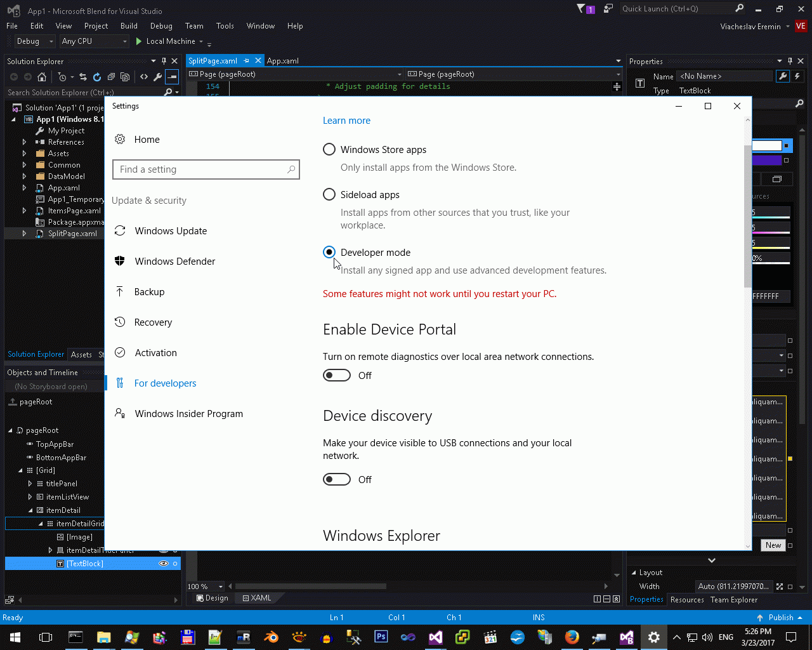Click Show All Files in Solution Explorer
Image resolution: width=812 pixels, height=650 pixels.
(x=125, y=77)
